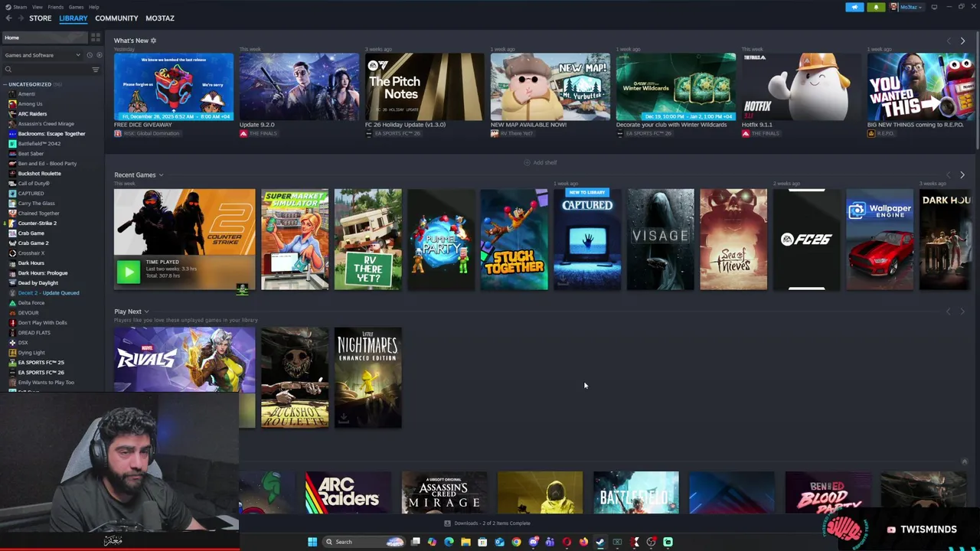Switch to the Community tab

[116, 18]
